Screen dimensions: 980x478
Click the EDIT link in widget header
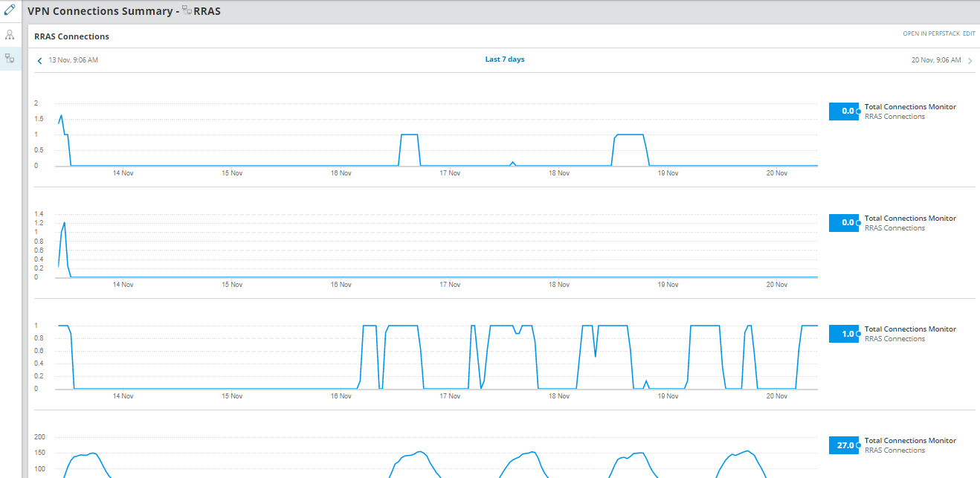(969, 34)
